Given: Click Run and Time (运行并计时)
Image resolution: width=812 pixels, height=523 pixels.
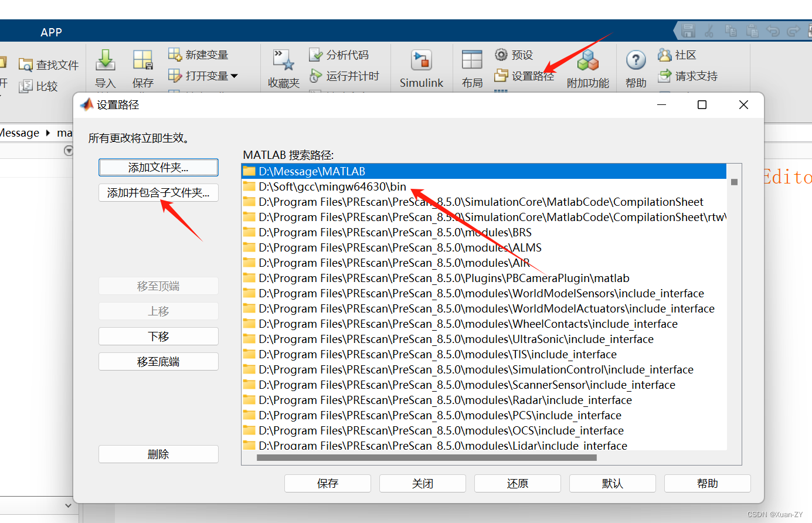Looking at the screenshot, I should [344, 76].
